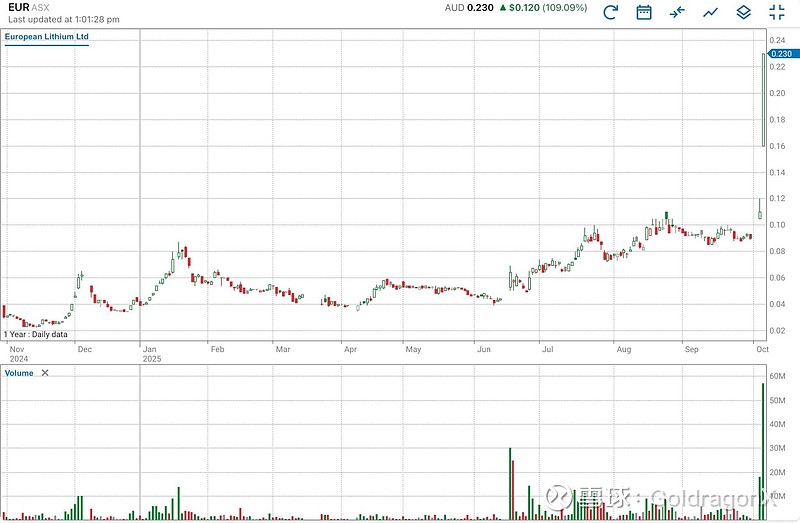
Task: Click the refresh chart icon
Action: (610, 12)
